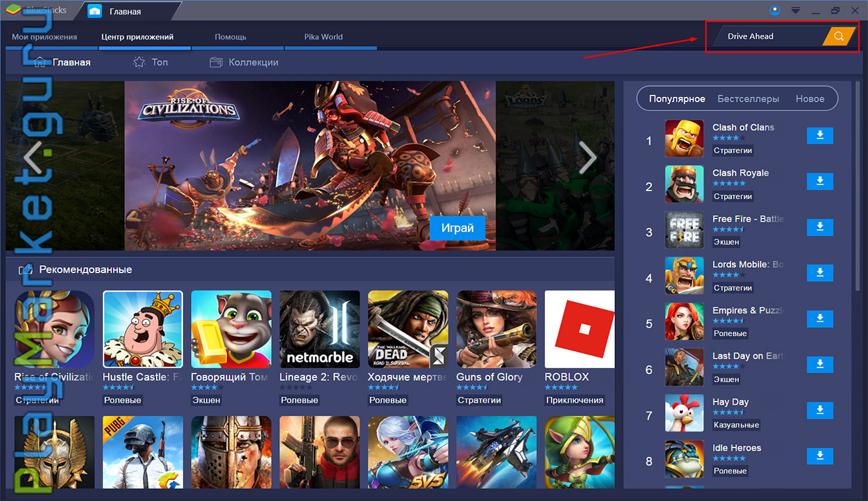Open the Clash Royale app icon in the popular list
The width and height of the screenshot is (868, 501).
coord(684,184)
